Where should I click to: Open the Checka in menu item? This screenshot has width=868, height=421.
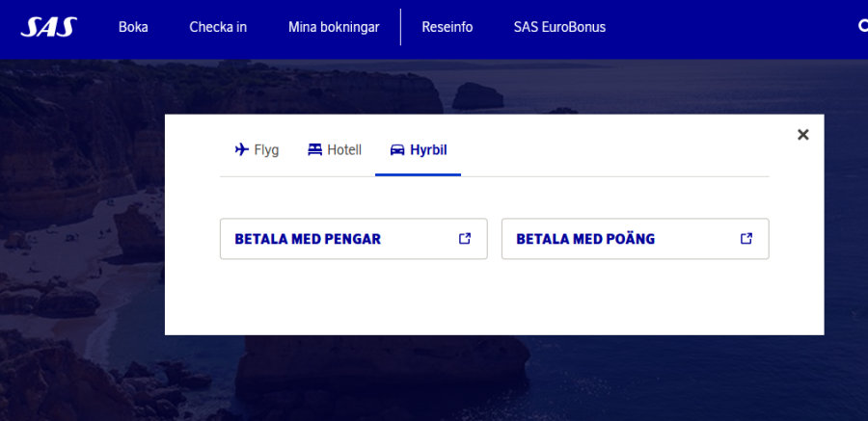(218, 27)
